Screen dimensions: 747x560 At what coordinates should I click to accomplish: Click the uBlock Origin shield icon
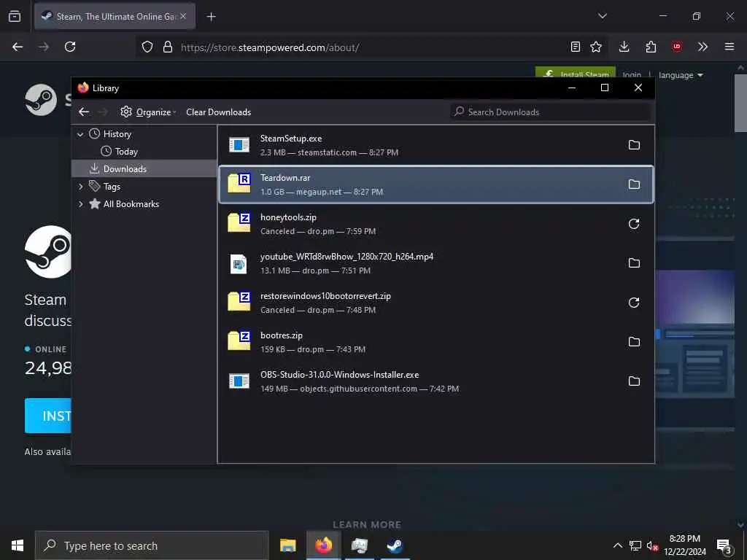tap(676, 47)
